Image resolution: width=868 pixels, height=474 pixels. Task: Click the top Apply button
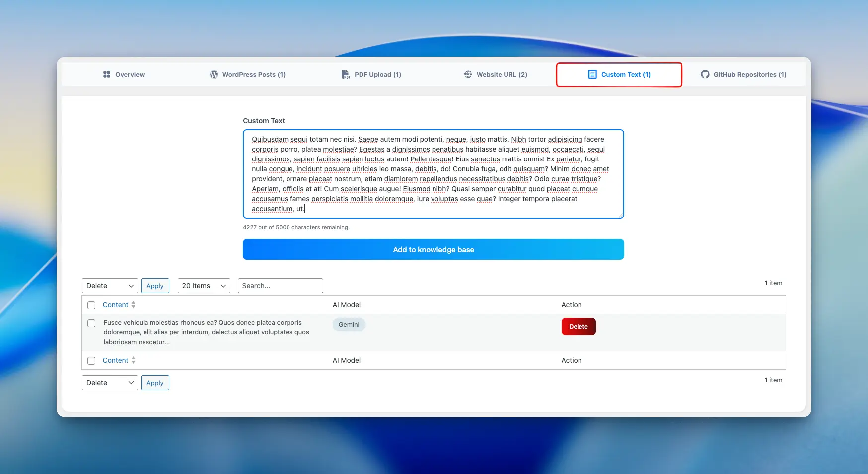pyautogui.click(x=155, y=286)
